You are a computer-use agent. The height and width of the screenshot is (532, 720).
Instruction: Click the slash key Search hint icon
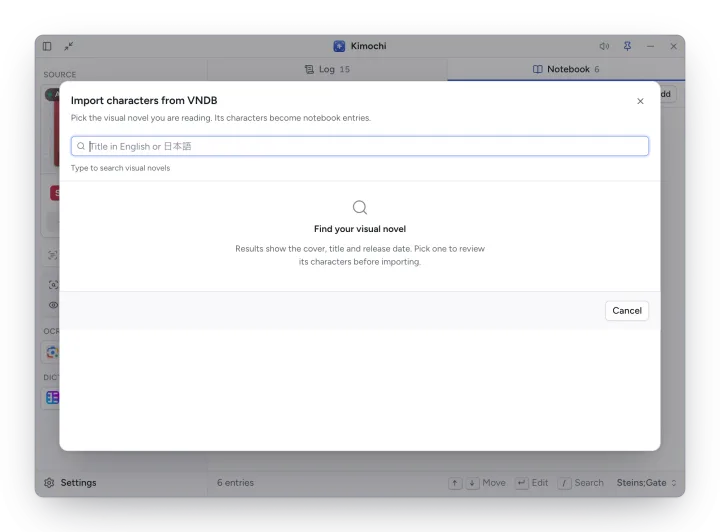[564, 483]
